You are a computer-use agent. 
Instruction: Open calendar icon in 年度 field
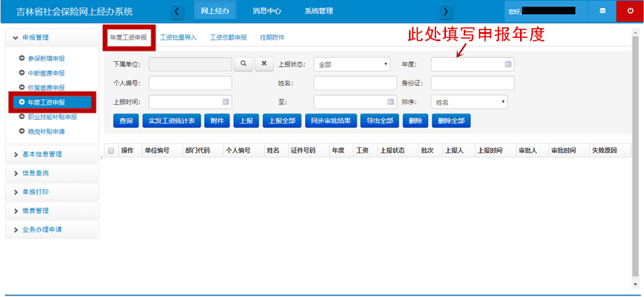point(509,64)
